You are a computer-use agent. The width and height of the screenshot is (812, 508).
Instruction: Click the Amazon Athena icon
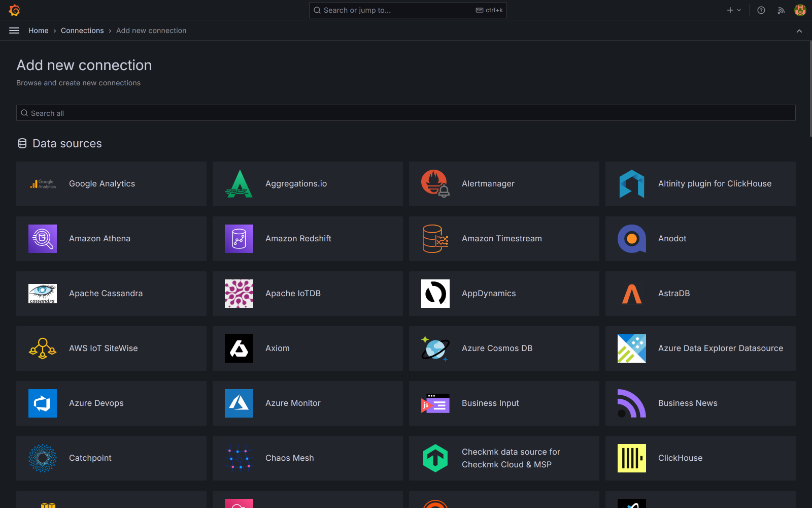point(43,239)
